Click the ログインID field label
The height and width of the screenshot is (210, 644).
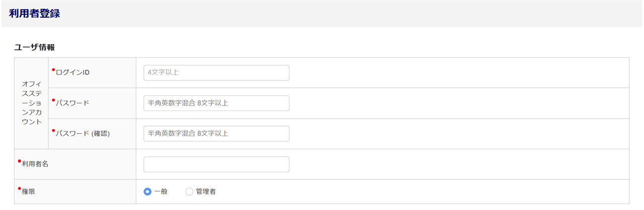73,73
